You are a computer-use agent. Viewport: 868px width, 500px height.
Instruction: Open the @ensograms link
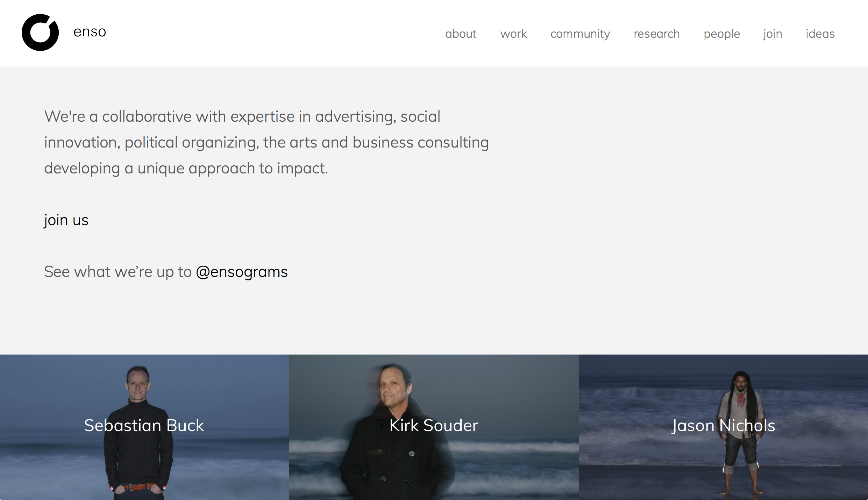pyautogui.click(x=242, y=272)
